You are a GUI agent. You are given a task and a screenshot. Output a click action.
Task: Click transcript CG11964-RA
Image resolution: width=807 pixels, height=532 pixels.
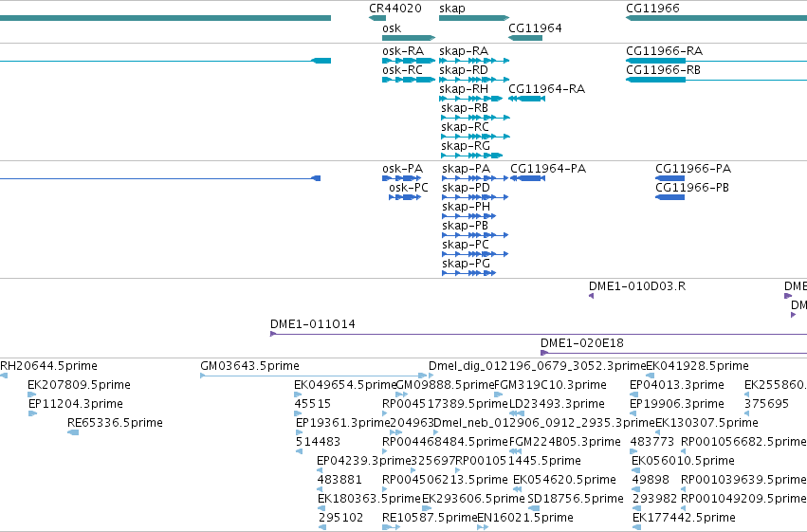click(x=526, y=99)
